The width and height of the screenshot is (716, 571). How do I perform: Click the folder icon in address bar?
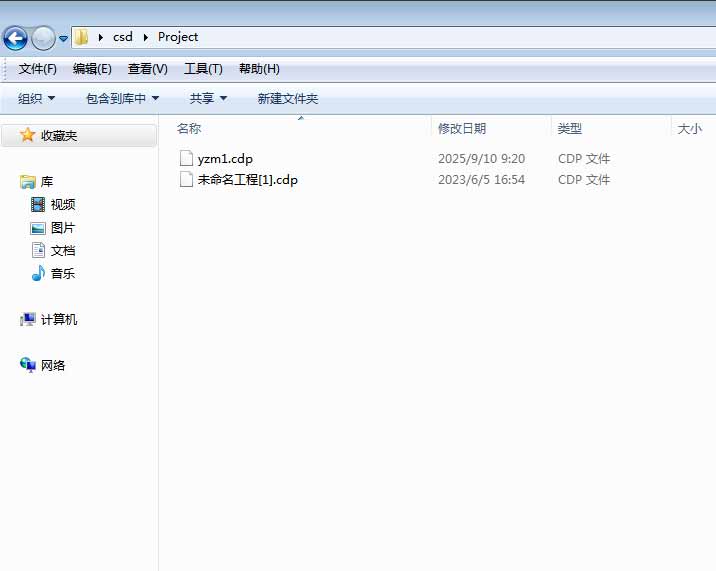pos(82,37)
